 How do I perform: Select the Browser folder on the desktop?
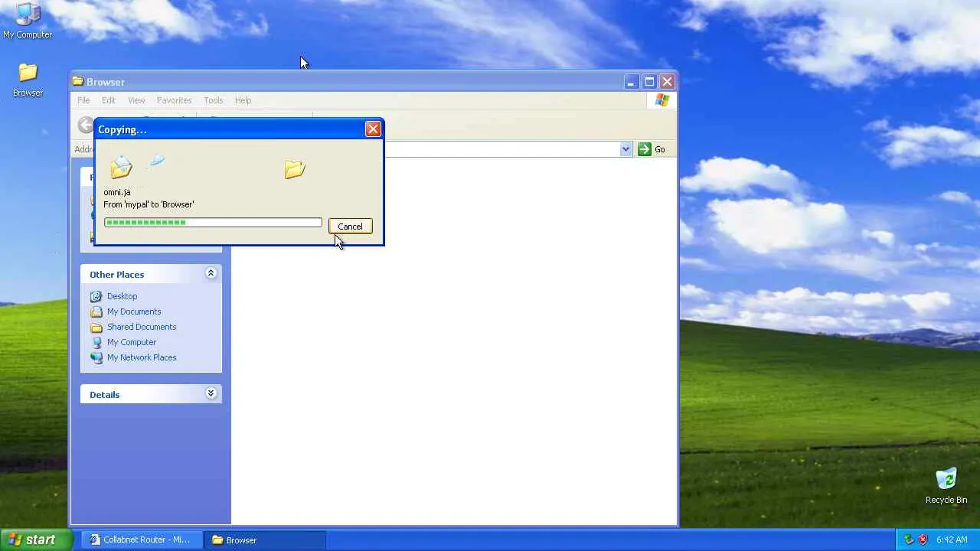(28, 80)
